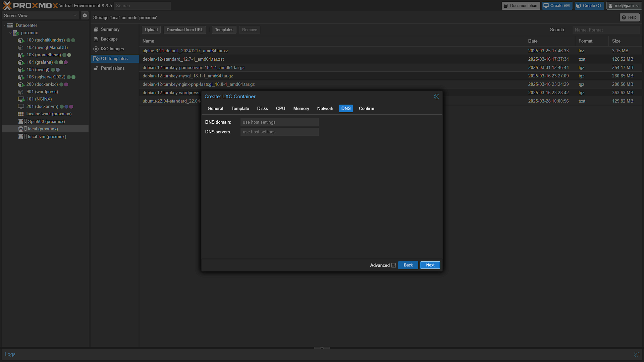Click the localnetwork grid icon
This screenshot has width=644, height=362.
[x=21, y=114]
